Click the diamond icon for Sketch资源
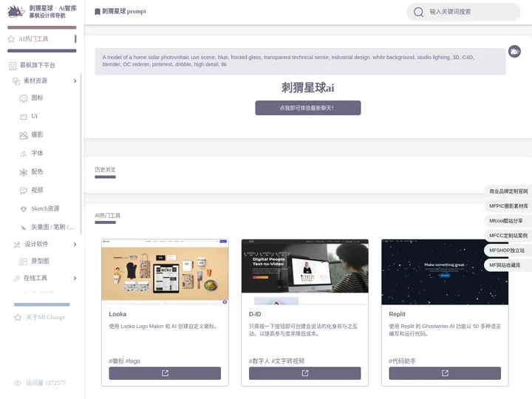This screenshot has width=532, height=399. point(24,209)
